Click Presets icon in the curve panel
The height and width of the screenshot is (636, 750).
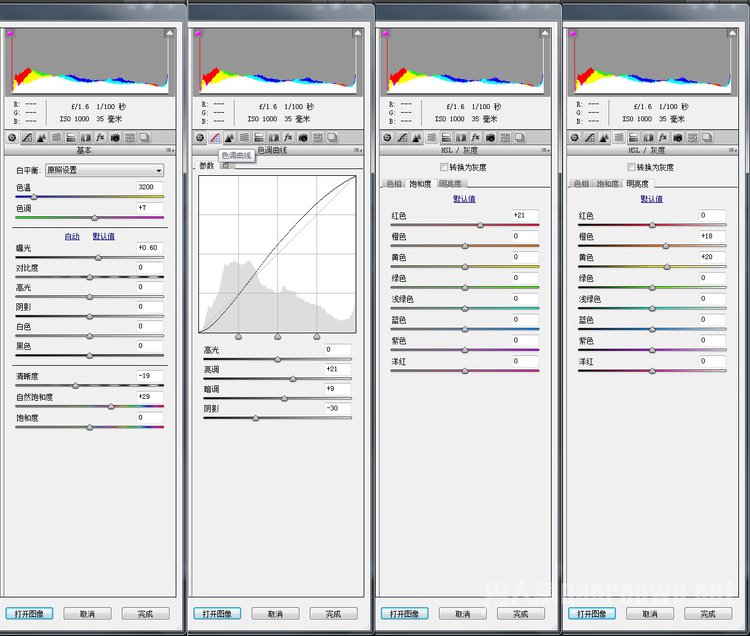317,137
